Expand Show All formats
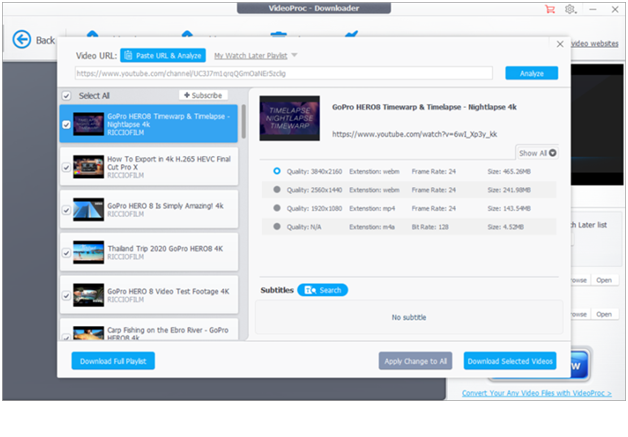 pos(537,153)
